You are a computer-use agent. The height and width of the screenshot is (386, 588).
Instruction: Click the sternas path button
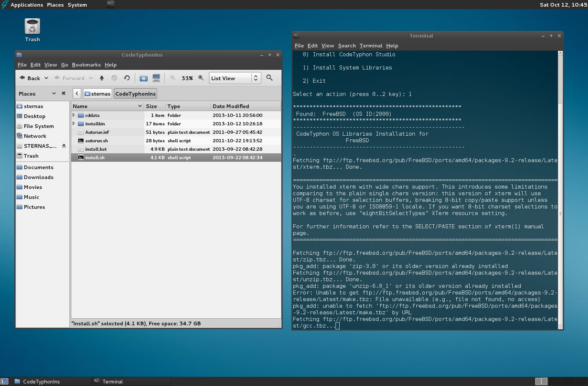tap(97, 94)
